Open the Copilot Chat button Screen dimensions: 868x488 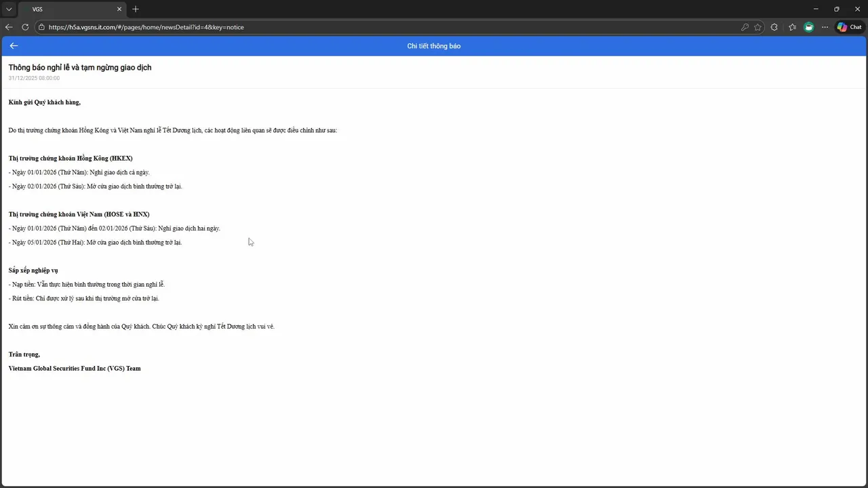click(849, 27)
